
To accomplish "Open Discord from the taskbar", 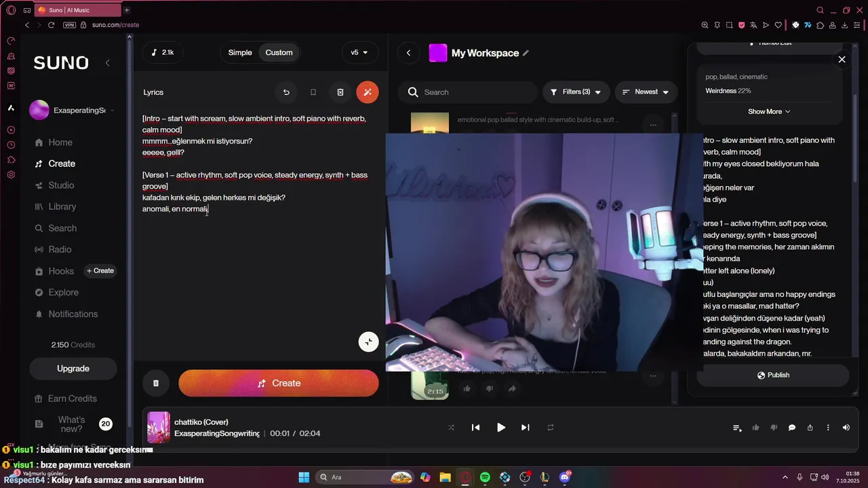I will point(565,477).
